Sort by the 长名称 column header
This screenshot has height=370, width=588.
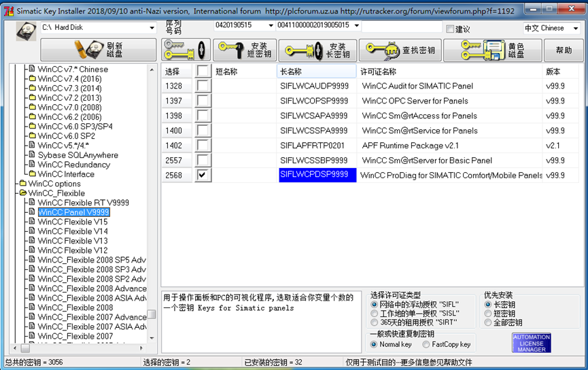(317, 71)
